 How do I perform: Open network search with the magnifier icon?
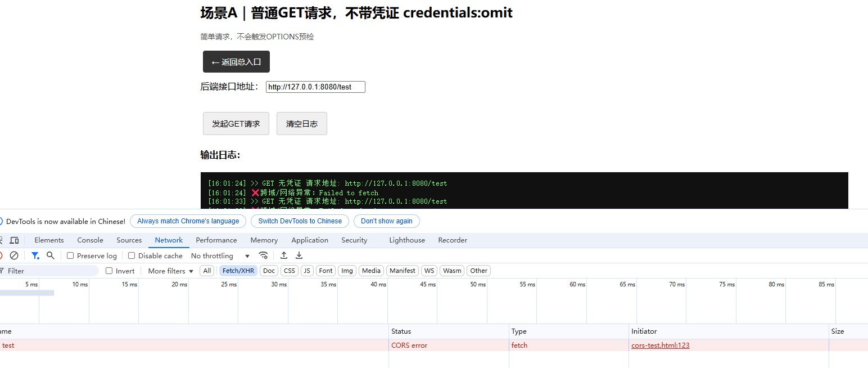click(51, 255)
